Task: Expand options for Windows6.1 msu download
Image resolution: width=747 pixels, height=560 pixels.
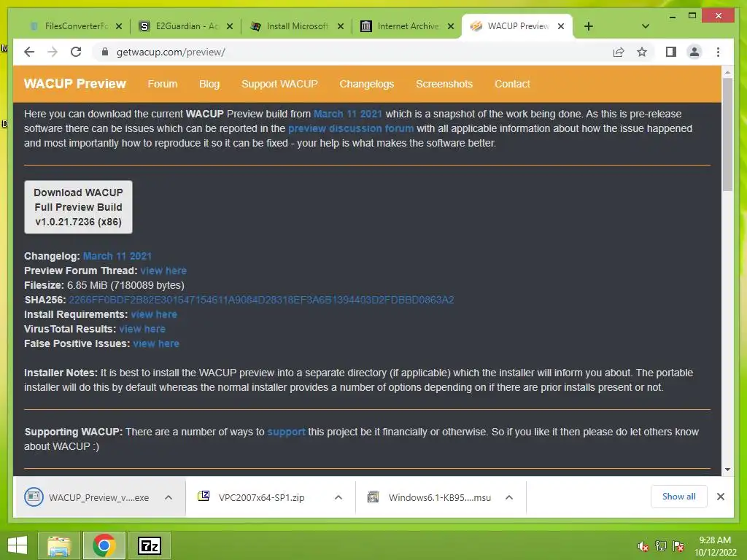Action: [508, 497]
